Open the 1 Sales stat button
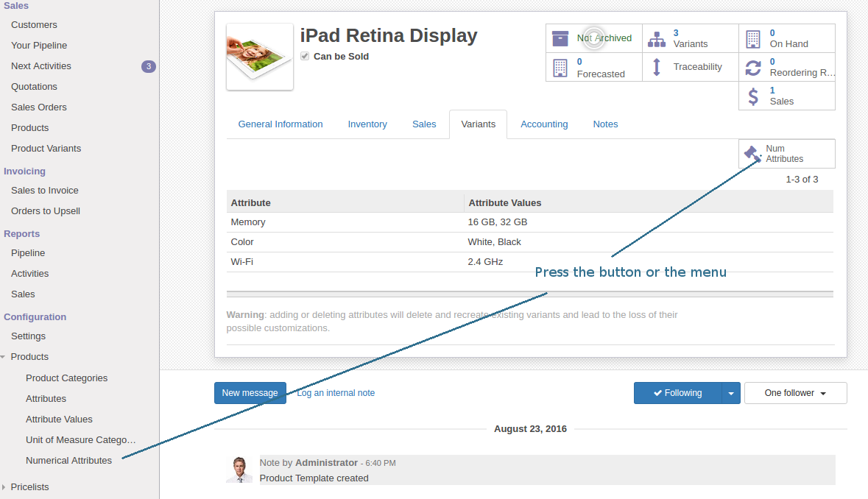The image size is (868, 499). (786, 96)
